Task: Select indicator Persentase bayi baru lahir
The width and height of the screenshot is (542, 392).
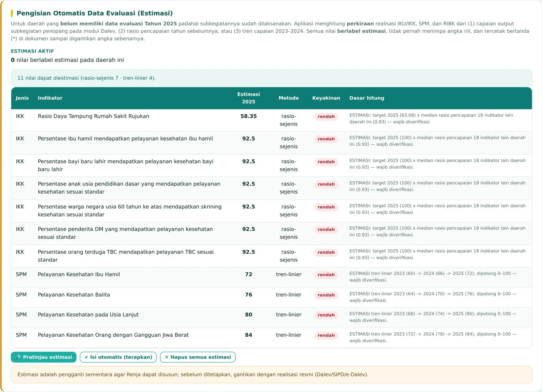Action: click(x=126, y=165)
